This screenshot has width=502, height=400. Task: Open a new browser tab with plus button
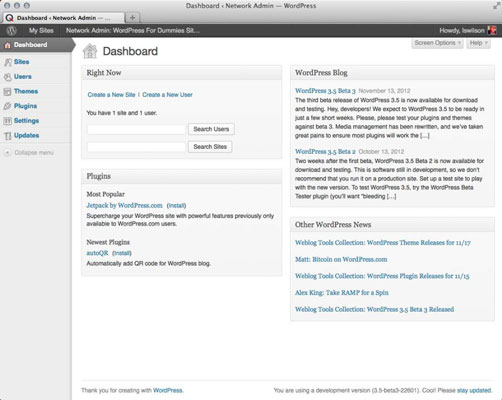pyautogui.click(x=132, y=18)
